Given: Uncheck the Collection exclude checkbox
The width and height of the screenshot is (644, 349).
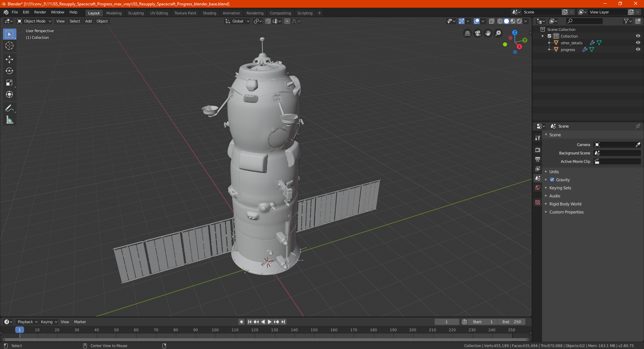Looking at the screenshot, I should pos(549,36).
